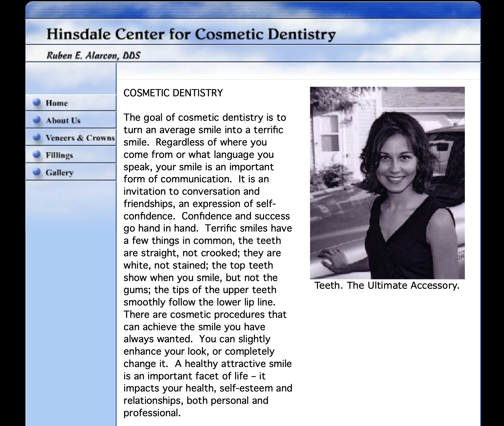This screenshot has width=504, height=426.
Task: Open the Gallery navigation item
Action: click(59, 173)
